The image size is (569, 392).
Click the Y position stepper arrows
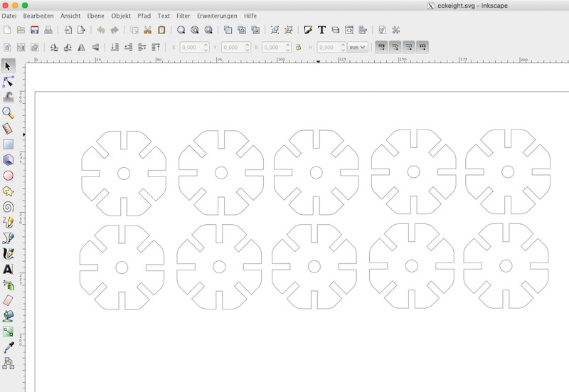(x=248, y=47)
